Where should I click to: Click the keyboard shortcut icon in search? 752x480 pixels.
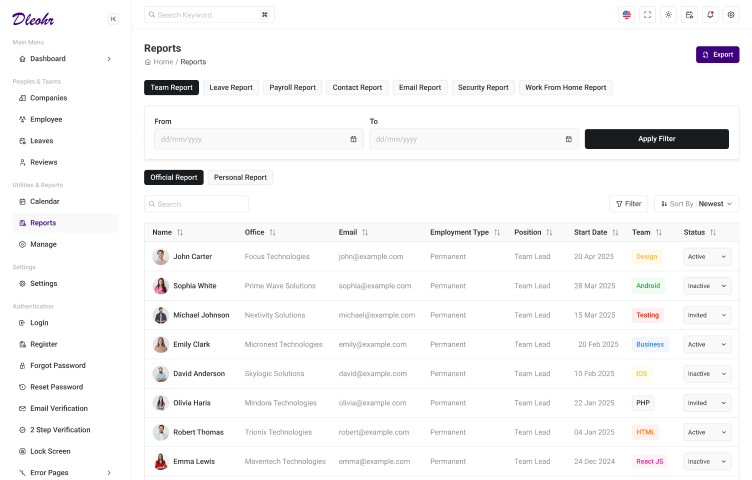tap(264, 15)
